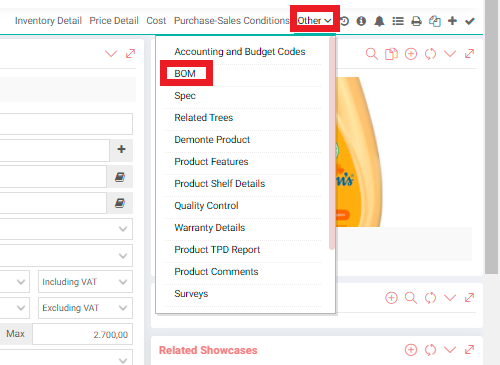Switch to the Price Detail tab

114,21
